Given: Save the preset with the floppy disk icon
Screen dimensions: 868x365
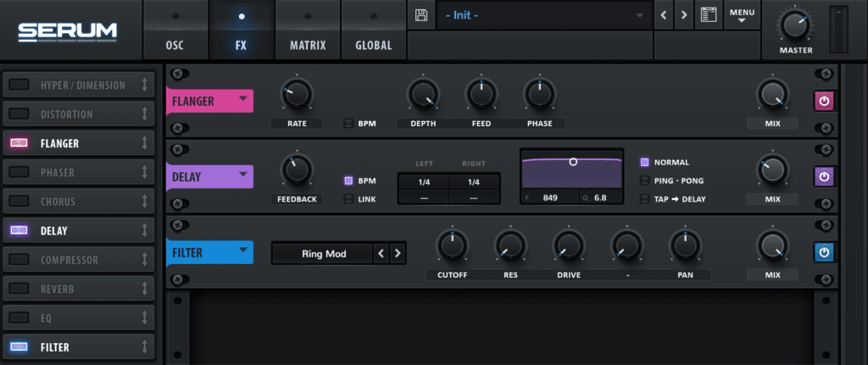Looking at the screenshot, I should pyautogui.click(x=420, y=15).
